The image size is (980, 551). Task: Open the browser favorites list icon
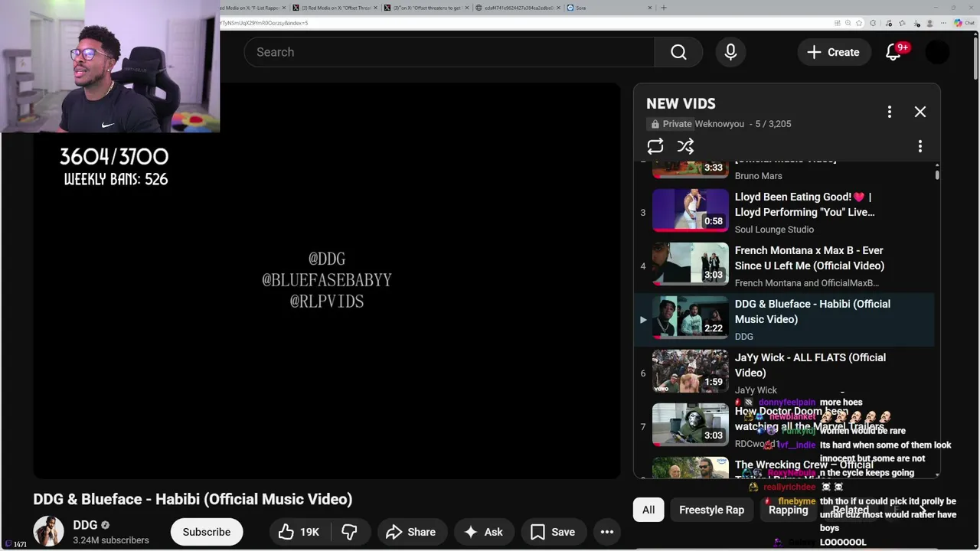(x=902, y=23)
